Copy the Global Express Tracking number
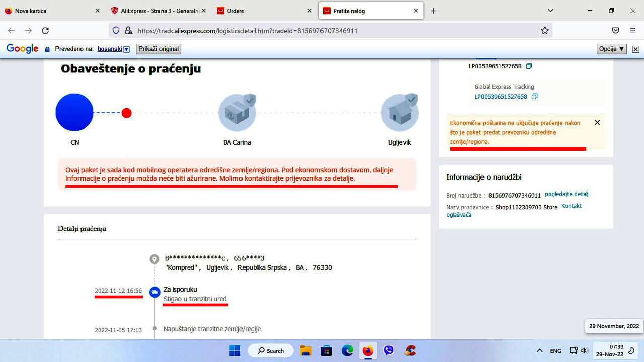 pyautogui.click(x=534, y=96)
